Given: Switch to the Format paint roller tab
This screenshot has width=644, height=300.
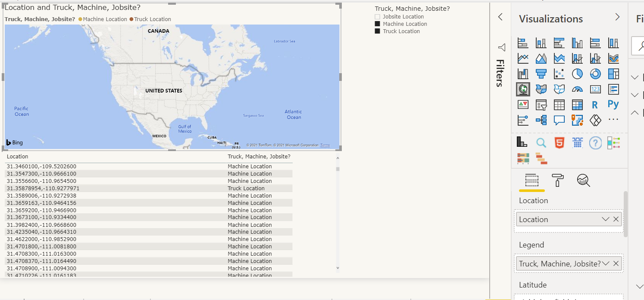Looking at the screenshot, I should point(558,180).
